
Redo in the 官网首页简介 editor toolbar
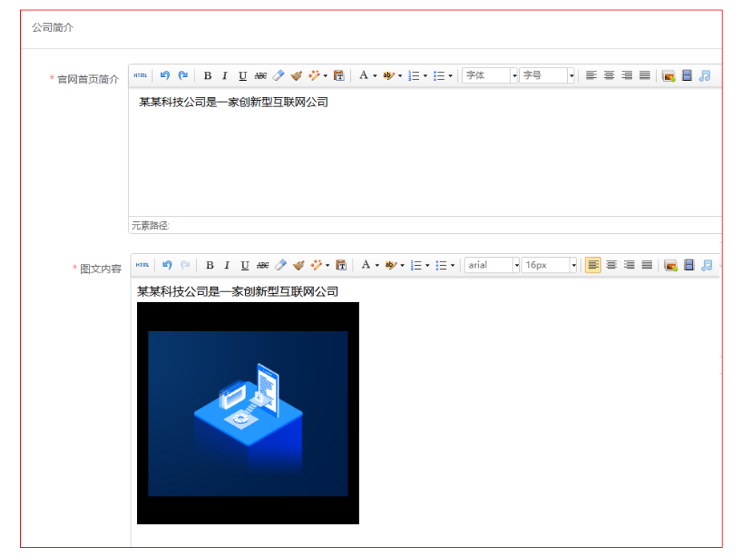pos(183,75)
